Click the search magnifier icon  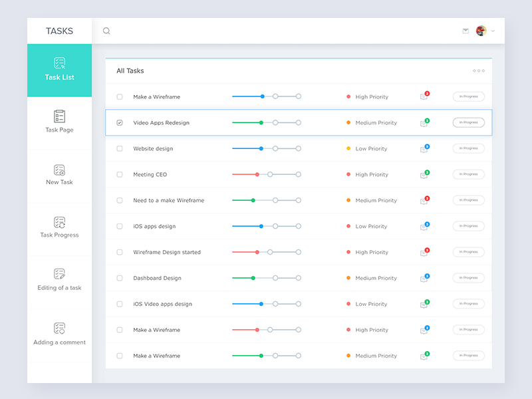(106, 31)
